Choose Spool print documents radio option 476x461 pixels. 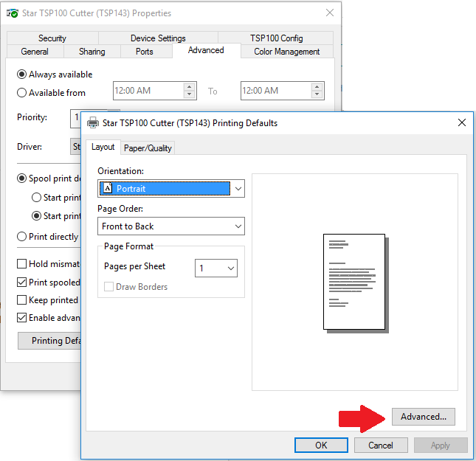(x=21, y=178)
